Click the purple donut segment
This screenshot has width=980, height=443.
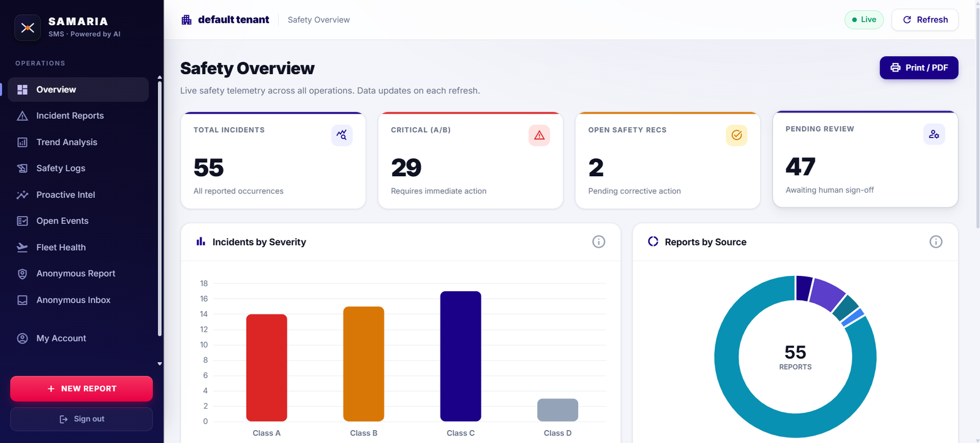tap(827, 293)
